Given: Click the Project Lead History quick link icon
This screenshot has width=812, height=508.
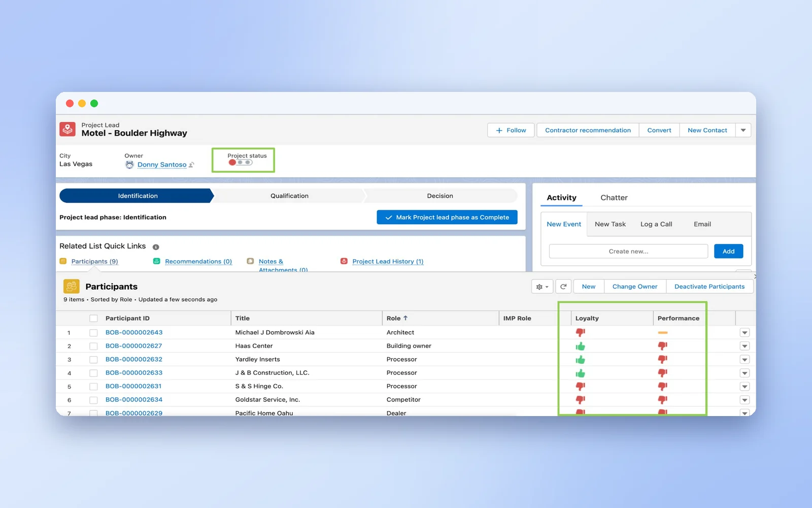Looking at the screenshot, I should click(344, 261).
